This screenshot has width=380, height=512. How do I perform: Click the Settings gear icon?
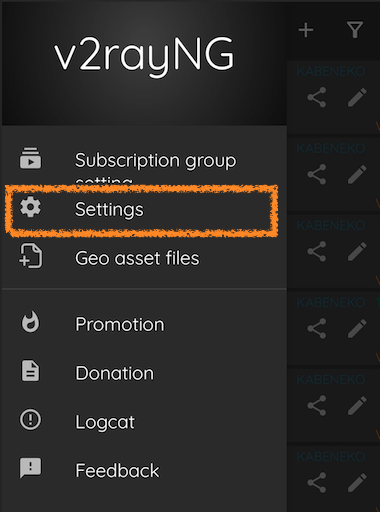click(x=30, y=207)
